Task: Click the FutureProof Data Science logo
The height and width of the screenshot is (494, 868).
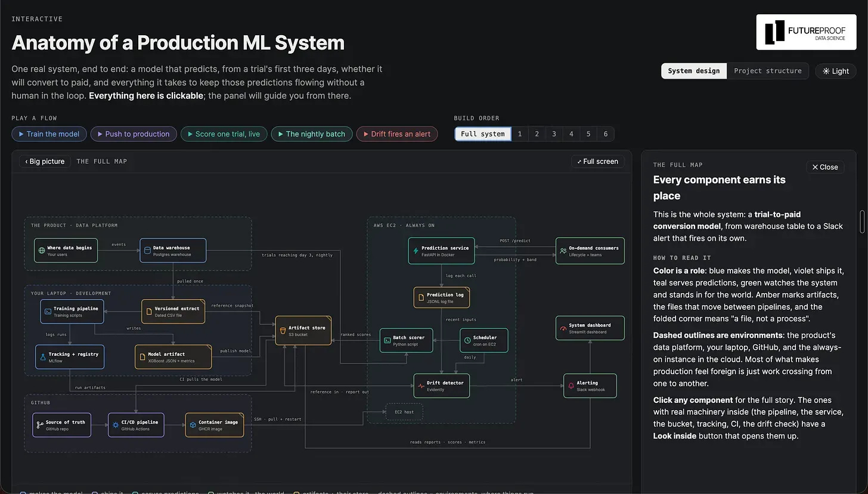Action: [x=806, y=32]
